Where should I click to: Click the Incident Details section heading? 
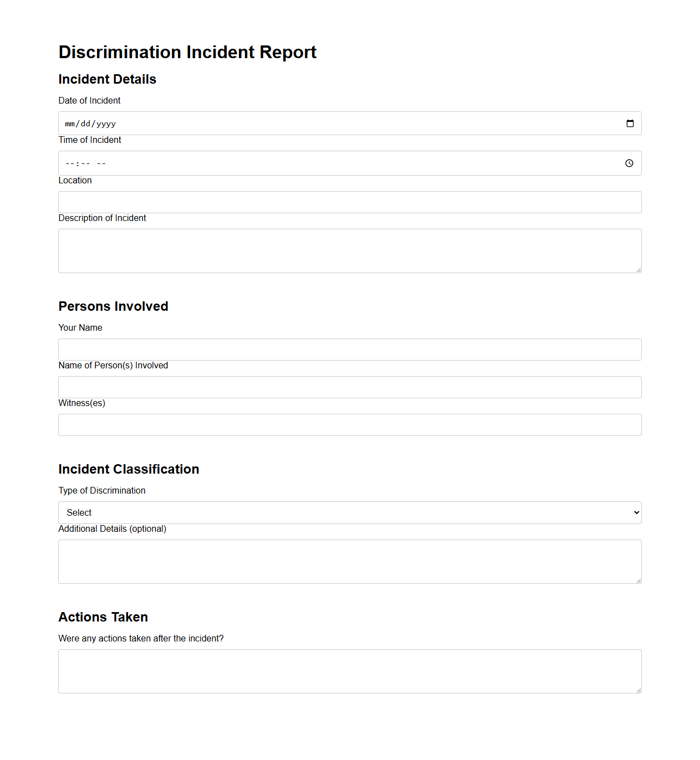click(107, 79)
